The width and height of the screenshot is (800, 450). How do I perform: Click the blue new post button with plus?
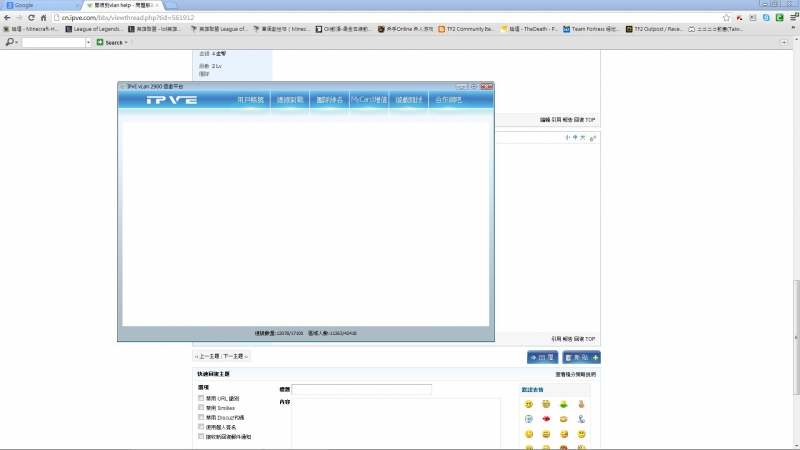pyautogui.click(x=581, y=357)
